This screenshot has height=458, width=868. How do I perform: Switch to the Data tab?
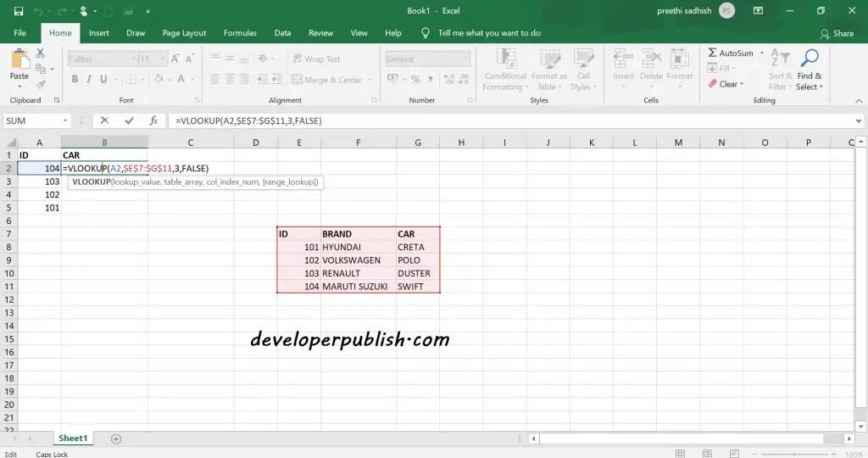tap(282, 33)
